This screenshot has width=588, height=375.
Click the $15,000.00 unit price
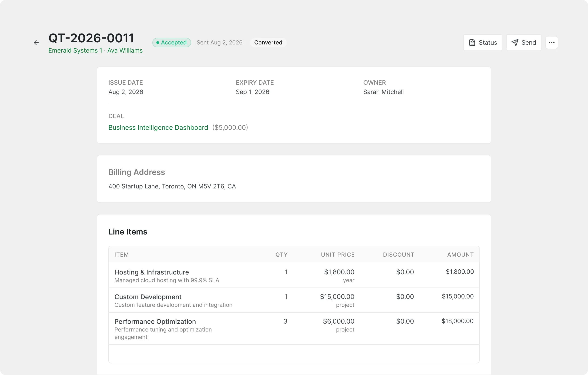337,297
